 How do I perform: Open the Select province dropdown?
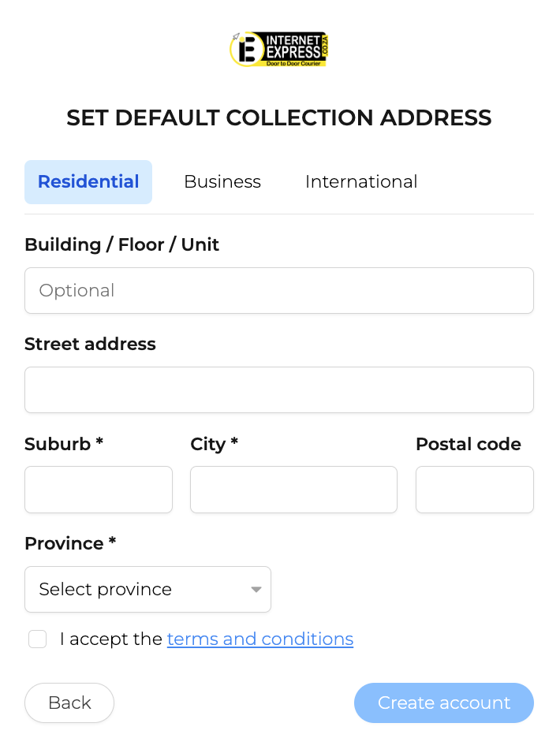pyautogui.click(x=148, y=589)
